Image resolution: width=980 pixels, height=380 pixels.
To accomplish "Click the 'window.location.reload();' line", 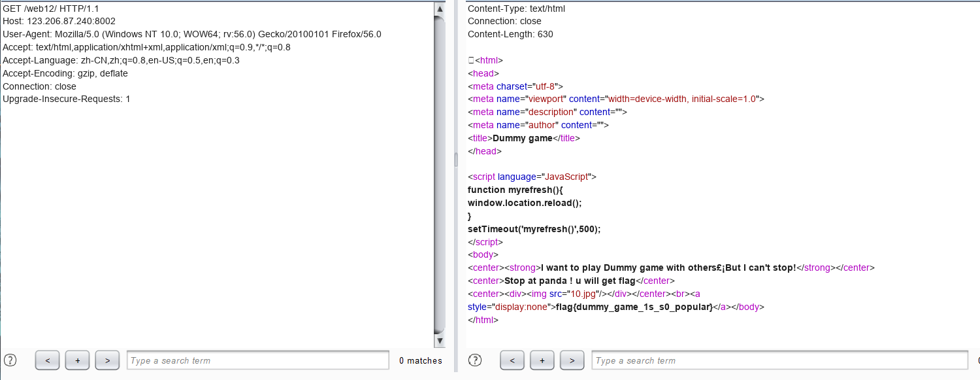I will tap(525, 203).
